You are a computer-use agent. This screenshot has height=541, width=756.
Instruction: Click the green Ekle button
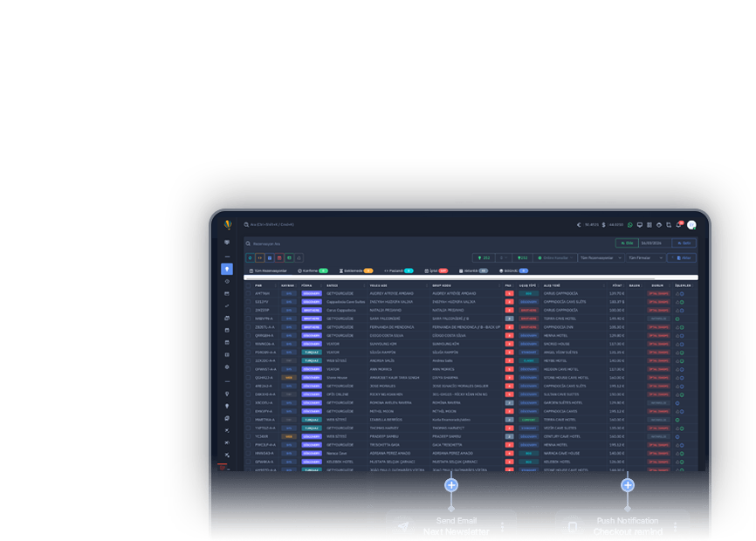pos(625,243)
